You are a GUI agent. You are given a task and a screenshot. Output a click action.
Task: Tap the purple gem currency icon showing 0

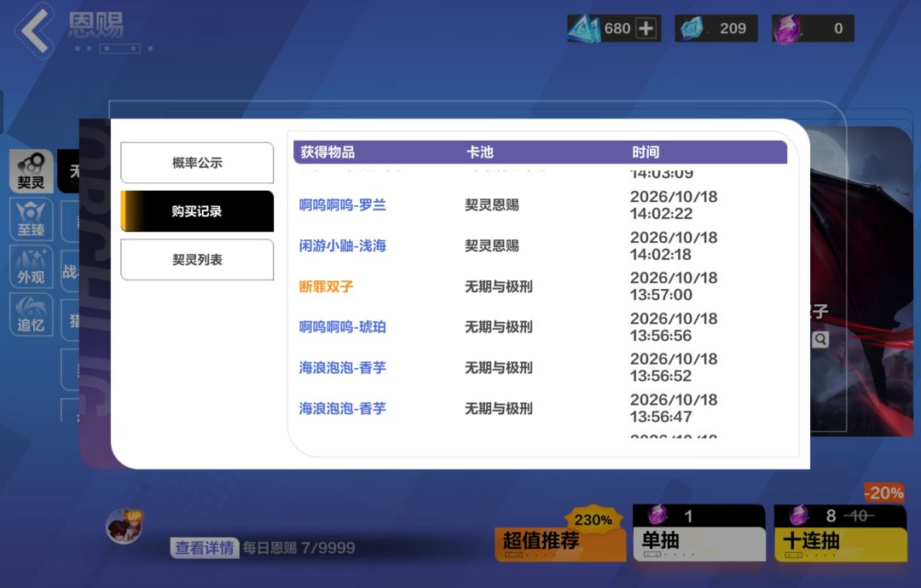(x=788, y=29)
